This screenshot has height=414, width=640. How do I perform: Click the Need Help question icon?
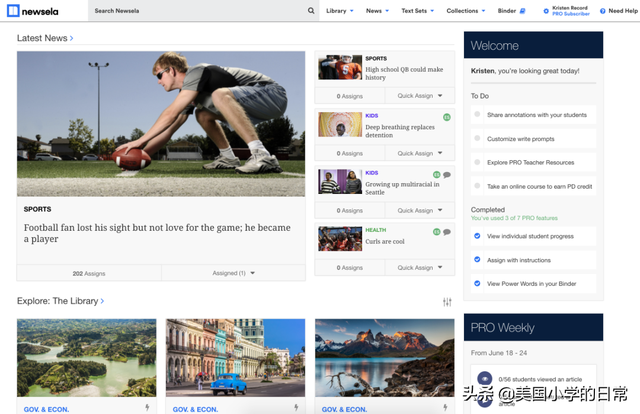tap(602, 11)
